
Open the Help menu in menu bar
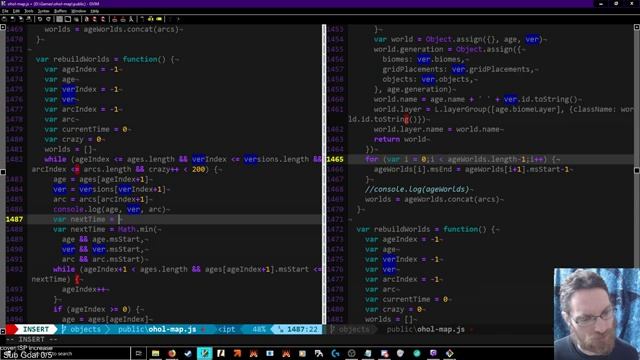tap(95, 11)
